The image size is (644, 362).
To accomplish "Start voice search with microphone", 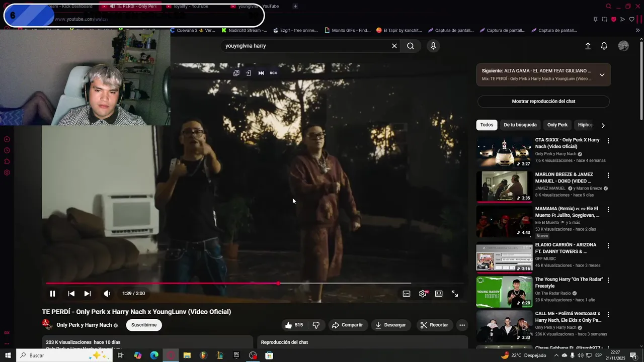I will point(433,46).
